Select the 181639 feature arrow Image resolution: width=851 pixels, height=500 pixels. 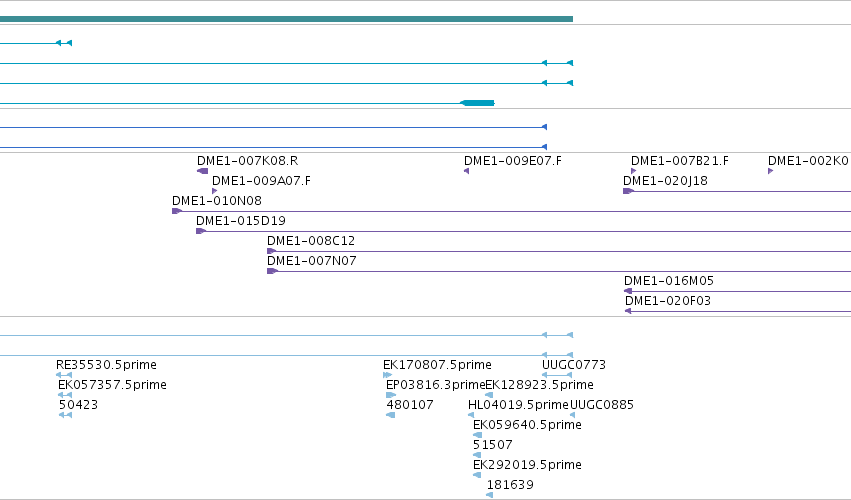(x=490, y=495)
